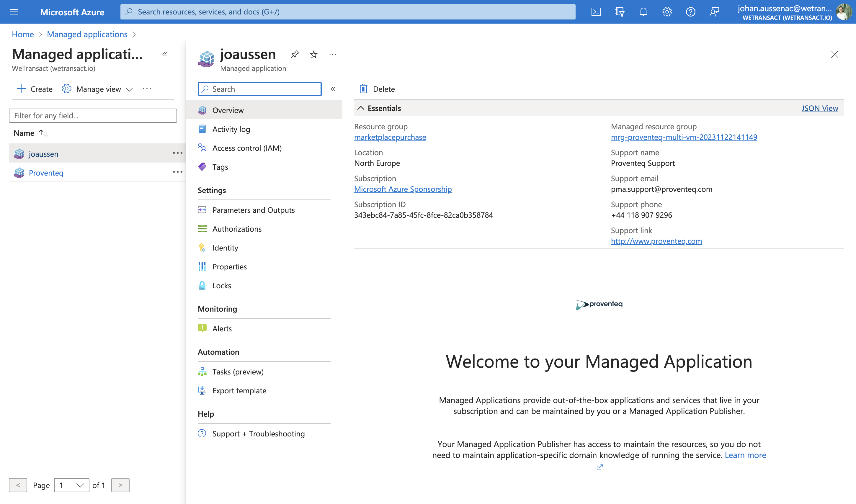Open the Feedback icon in header
This screenshot has height=504, width=856.
[x=714, y=12]
